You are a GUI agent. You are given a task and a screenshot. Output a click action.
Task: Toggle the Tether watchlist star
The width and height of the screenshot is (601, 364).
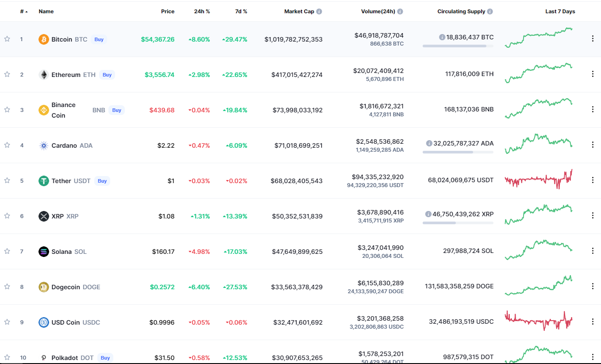7,180
